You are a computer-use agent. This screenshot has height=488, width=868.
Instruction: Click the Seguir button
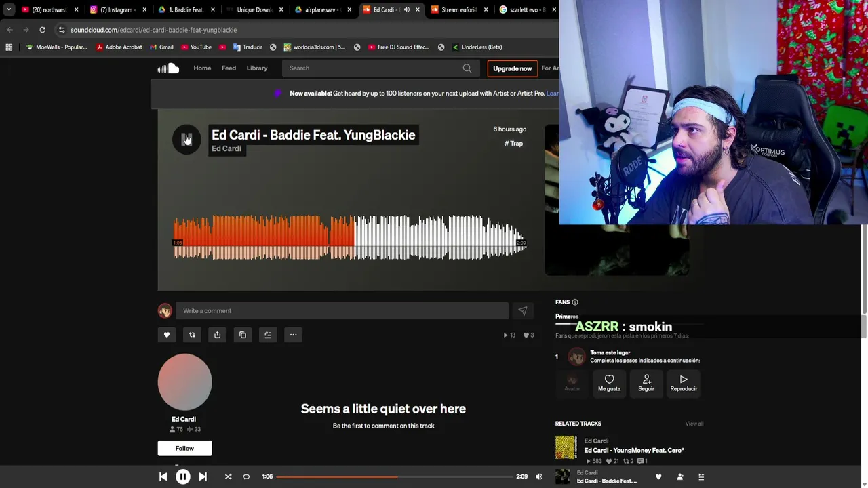pyautogui.click(x=646, y=382)
